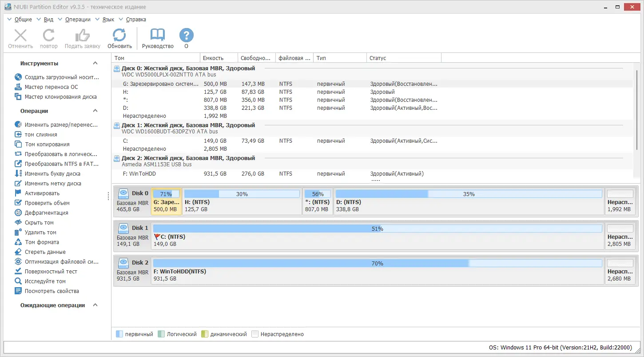Image resolution: width=644 pixels, height=357 pixels.
Task: Open the Руководство manual book icon
Action: (x=158, y=36)
